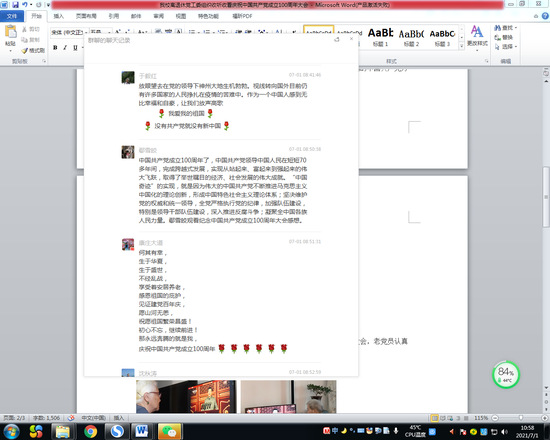Open WeChat from the taskbar

[x=169, y=431]
